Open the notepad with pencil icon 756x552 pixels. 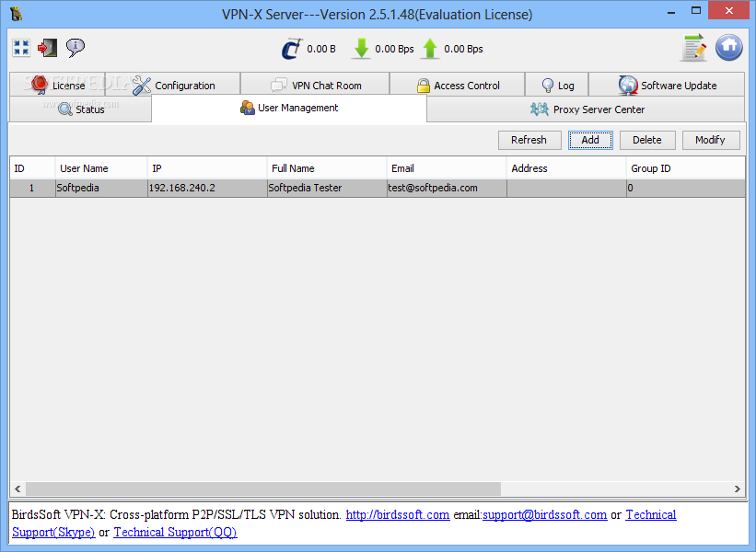tap(694, 48)
